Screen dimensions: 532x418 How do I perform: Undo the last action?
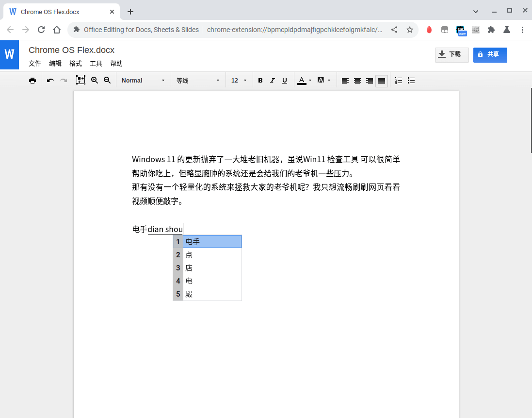(x=50, y=80)
